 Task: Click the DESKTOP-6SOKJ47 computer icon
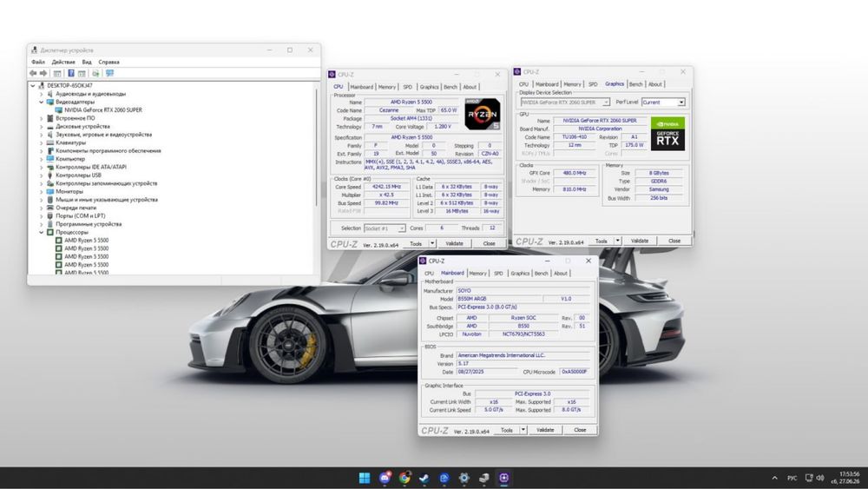click(x=42, y=86)
